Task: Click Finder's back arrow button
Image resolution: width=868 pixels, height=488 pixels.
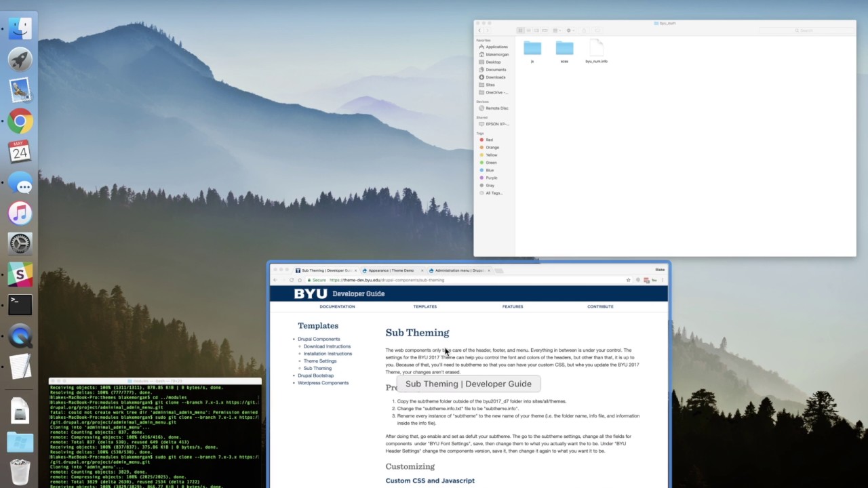Action: (x=479, y=30)
